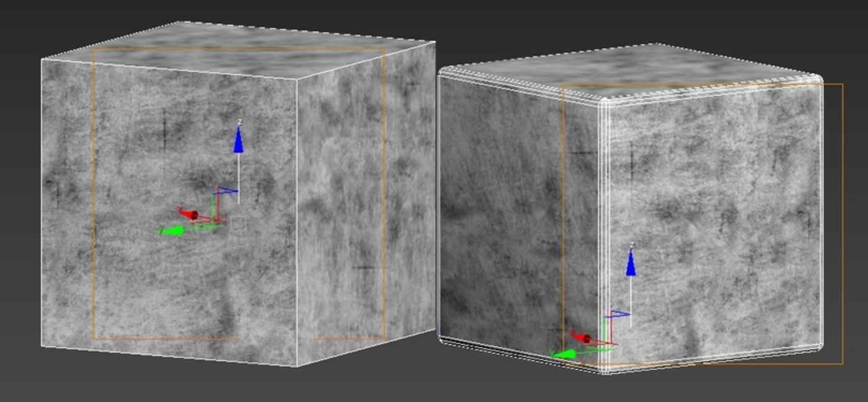Click the blue Z-axis arrow on the right box
This screenshot has height=402, width=868.
tap(631, 263)
